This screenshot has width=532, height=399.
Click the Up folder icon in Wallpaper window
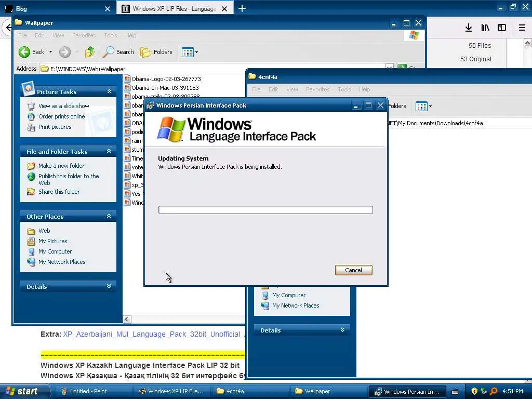90,52
